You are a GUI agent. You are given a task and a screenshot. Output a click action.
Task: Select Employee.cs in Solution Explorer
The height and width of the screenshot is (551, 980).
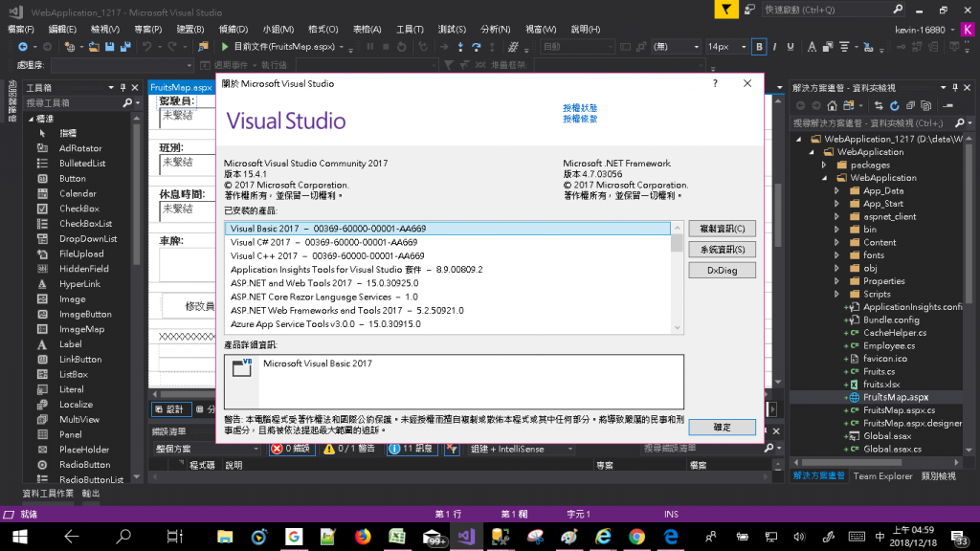pyautogui.click(x=888, y=345)
